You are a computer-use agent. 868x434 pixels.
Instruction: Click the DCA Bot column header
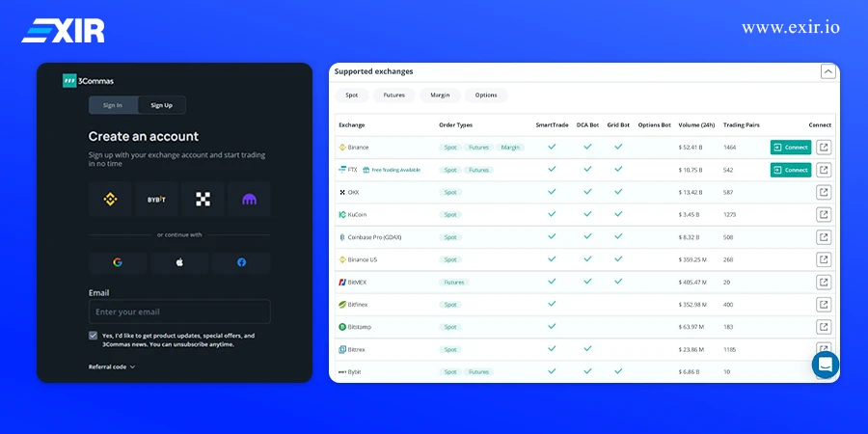pyautogui.click(x=588, y=125)
